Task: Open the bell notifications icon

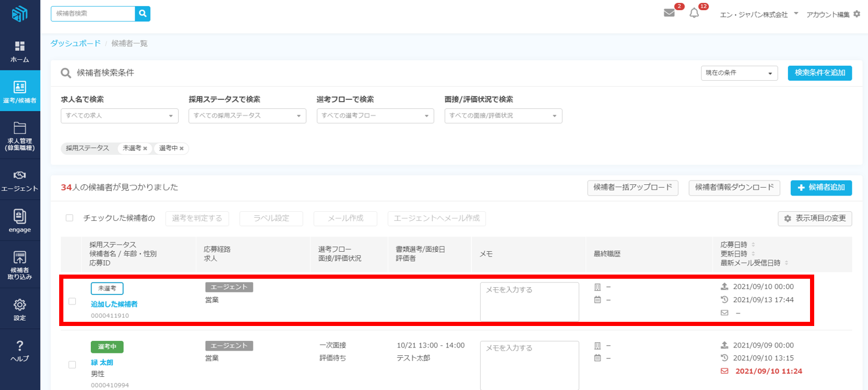Action: (x=694, y=13)
